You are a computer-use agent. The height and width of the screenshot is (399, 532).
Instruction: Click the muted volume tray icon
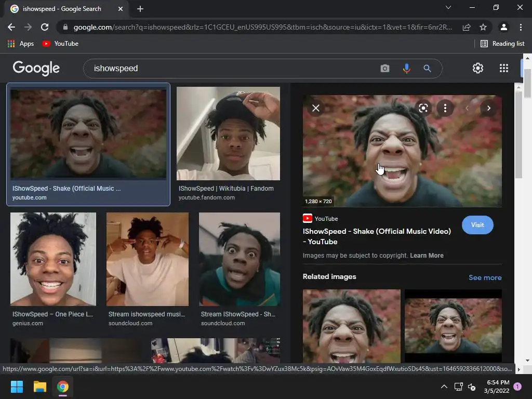(472, 387)
